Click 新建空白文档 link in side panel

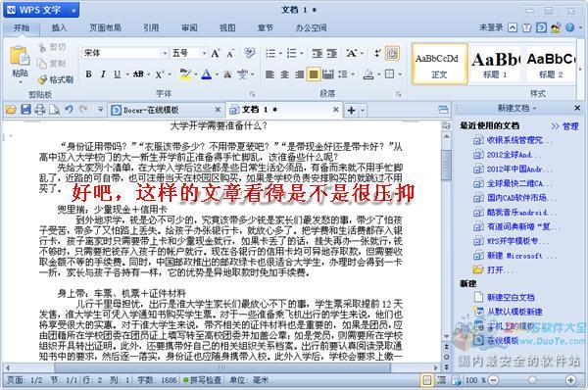click(x=511, y=297)
